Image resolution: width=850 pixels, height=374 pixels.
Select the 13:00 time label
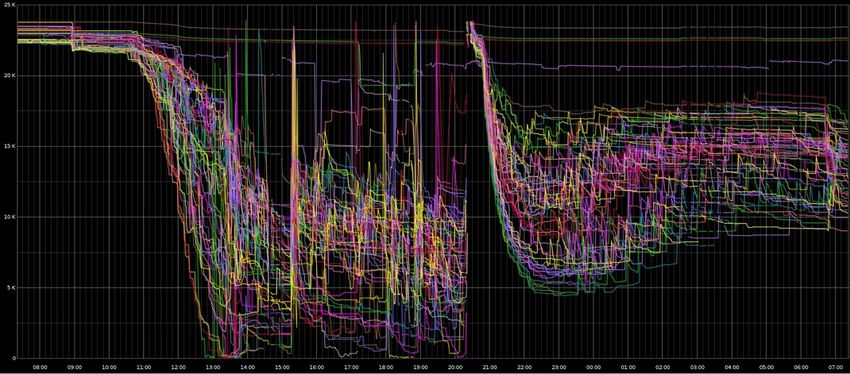pyautogui.click(x=214, y=367)
